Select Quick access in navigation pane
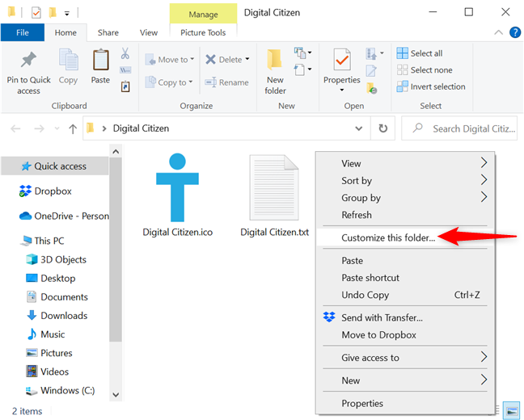 click(x=55, y=166)
